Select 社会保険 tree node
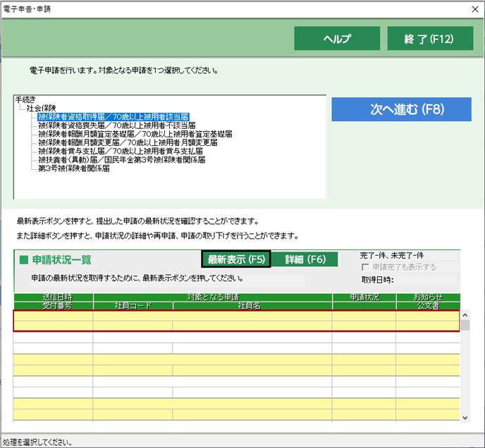 (41, 108)
